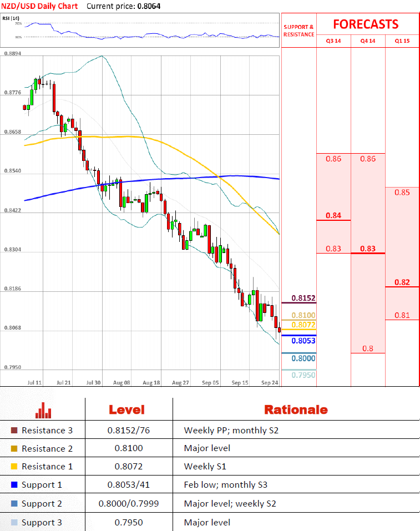Click the 0.8053 support level label

pos(303,341)
